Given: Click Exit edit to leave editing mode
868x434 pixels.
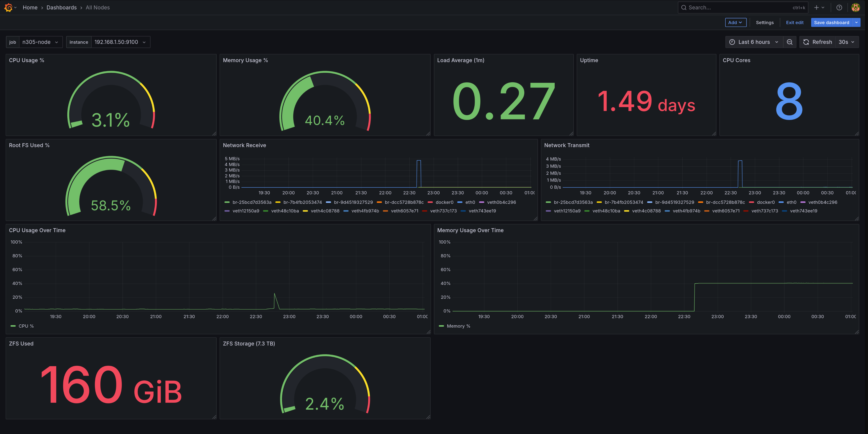Looking at the screenshot, I should tap(794, 22).
